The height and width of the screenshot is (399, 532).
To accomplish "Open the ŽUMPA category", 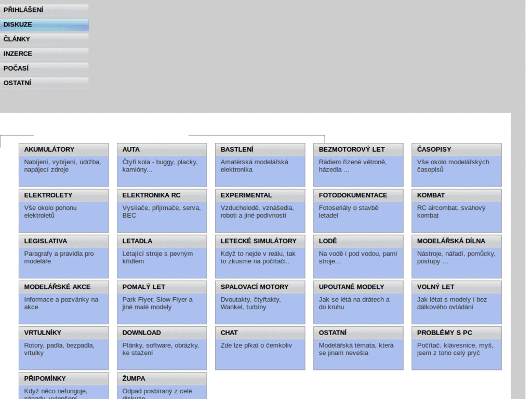I will coord(134,378).
